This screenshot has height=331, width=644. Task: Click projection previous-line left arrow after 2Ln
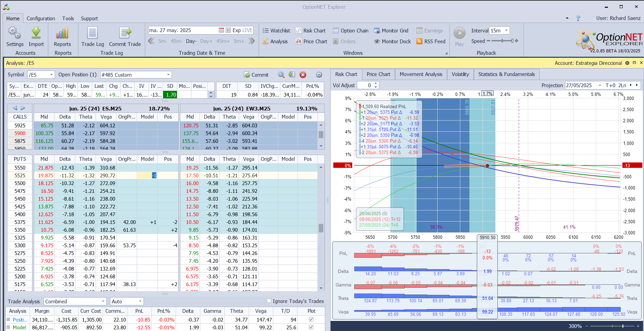tap(630, 85)
